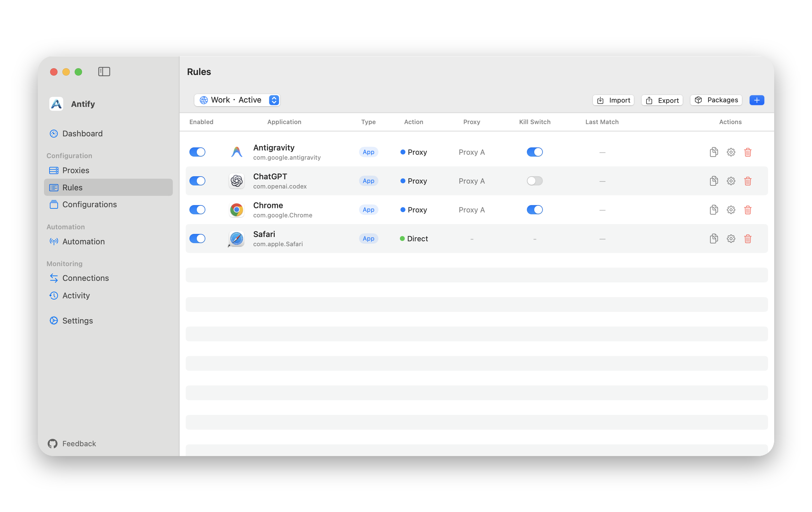Click the App type badge for Safari
Screen dimensions: 812x512
tap(368, 239)
